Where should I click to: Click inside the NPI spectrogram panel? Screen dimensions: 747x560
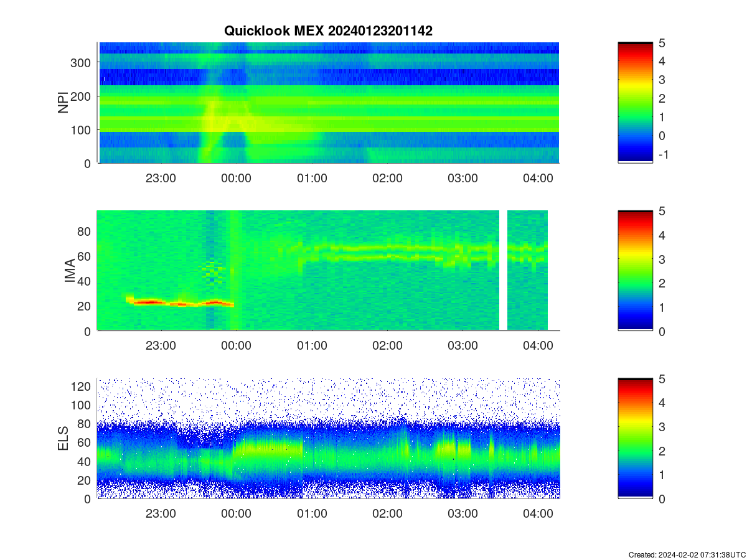click(329, 103)
